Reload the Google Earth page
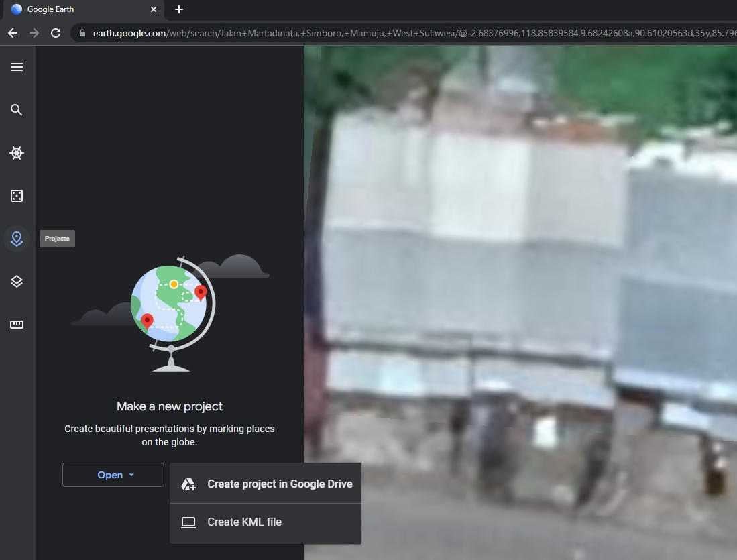The image size is (737, 560). click(56, 33)
